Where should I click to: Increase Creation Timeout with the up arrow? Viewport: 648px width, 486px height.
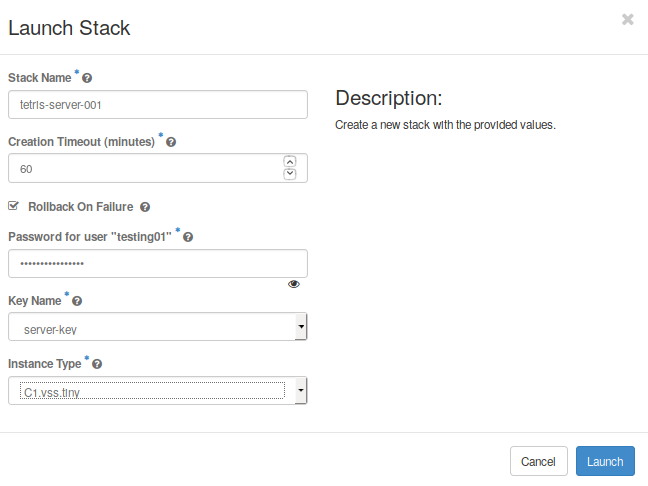click(x=290, y=162)
